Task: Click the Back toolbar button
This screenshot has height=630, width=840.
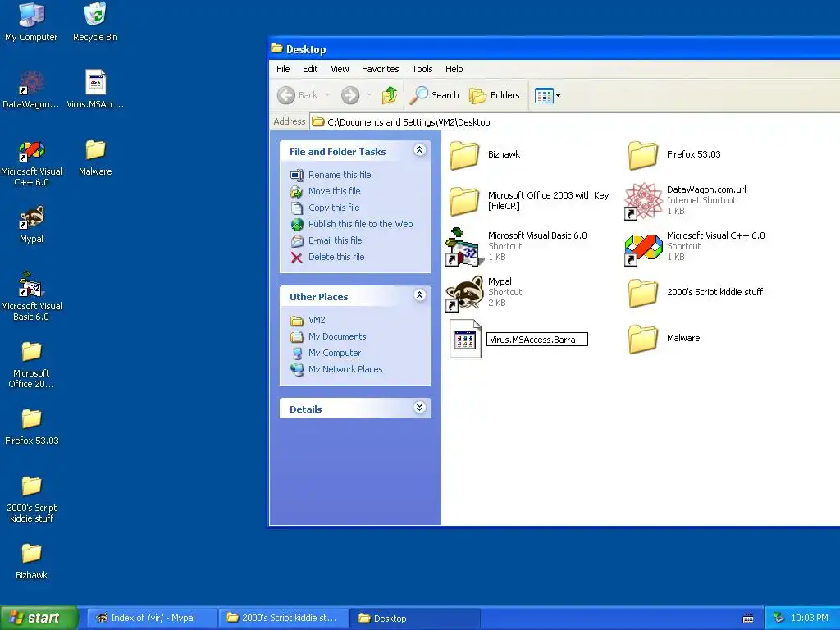Action: (298, 95)
